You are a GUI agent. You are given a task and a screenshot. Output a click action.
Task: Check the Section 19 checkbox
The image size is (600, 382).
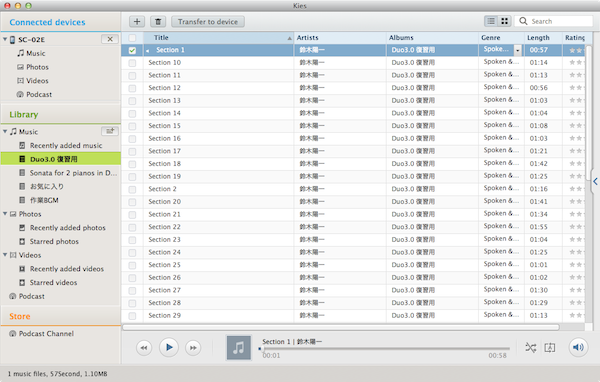132,176
